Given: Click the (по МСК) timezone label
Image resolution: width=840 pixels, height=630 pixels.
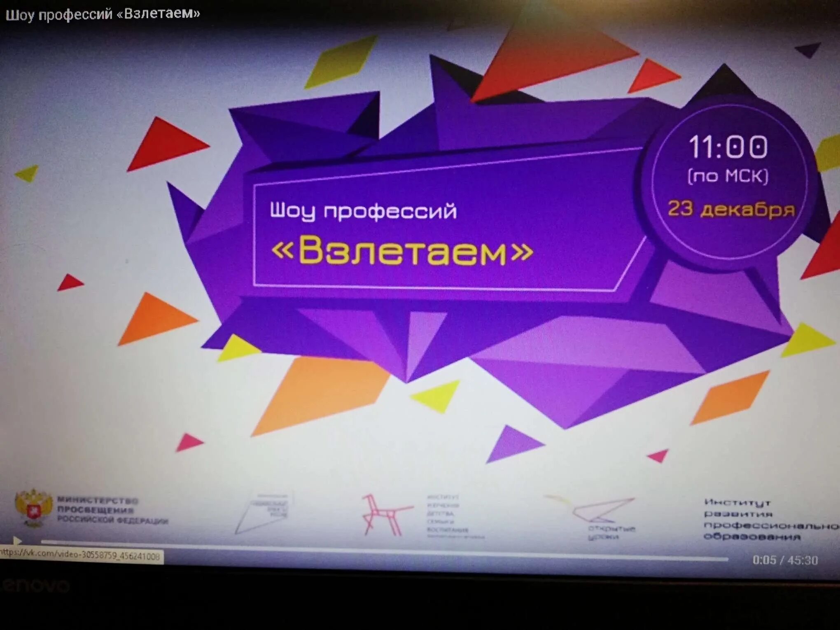Looking at the screenshot, I should coord(728,176).
